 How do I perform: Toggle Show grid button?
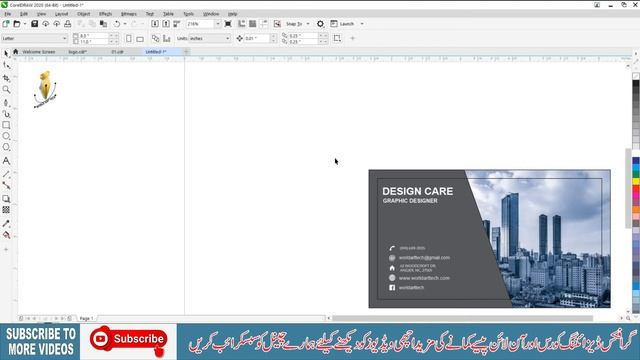click(253, 24)
